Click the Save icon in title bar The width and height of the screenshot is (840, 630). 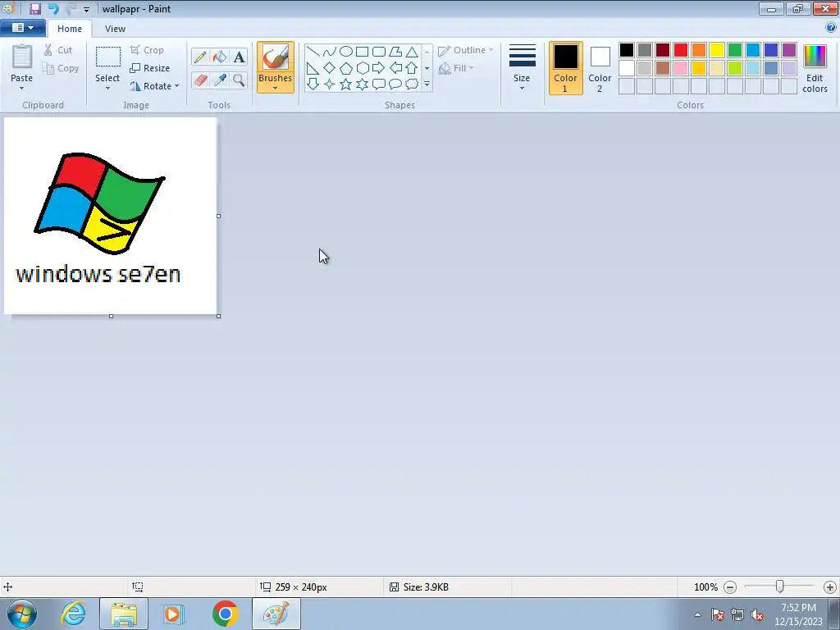coord(34,8)
